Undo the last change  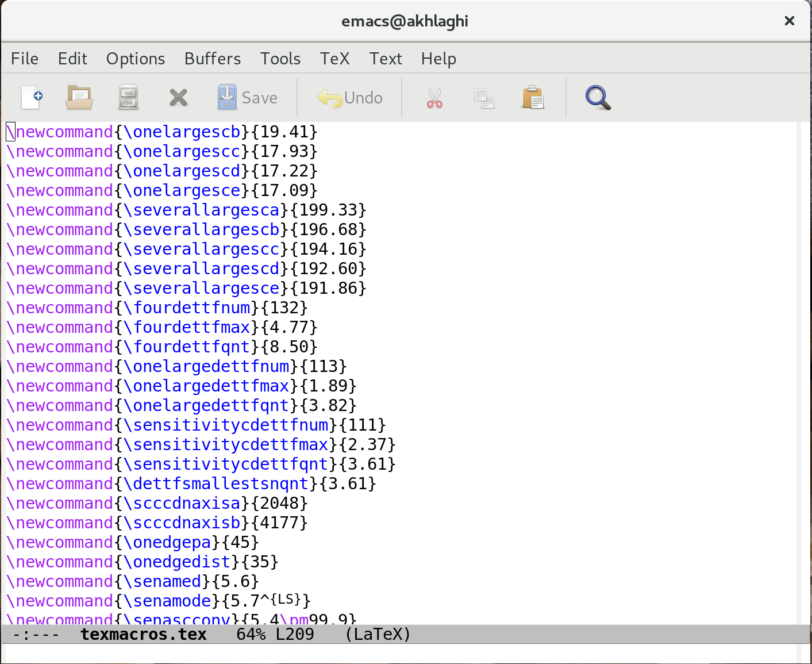pos(350,98)
